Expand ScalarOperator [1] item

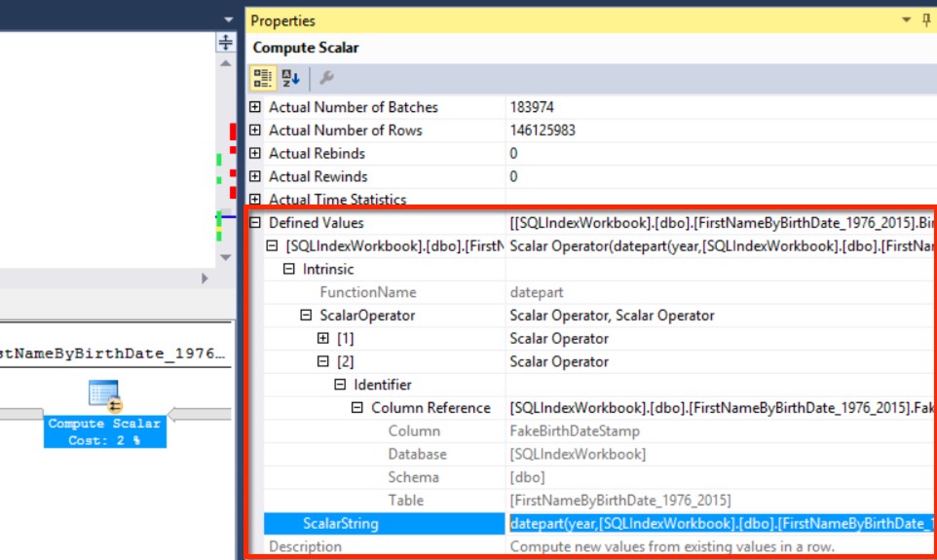[x=322, y=338]
